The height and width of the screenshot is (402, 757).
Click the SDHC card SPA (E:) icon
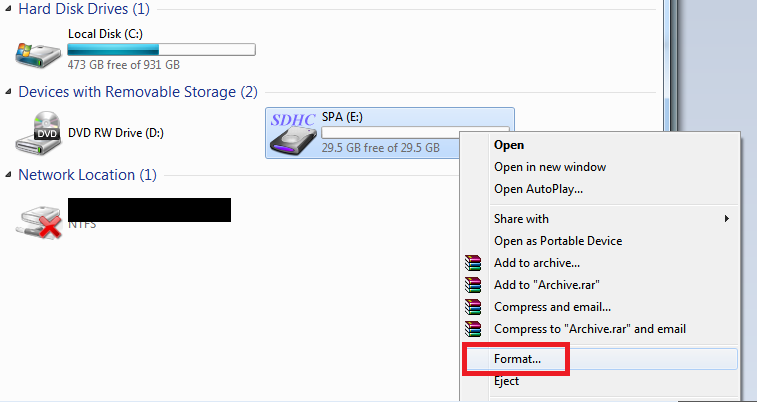click(x=293, y=134)
